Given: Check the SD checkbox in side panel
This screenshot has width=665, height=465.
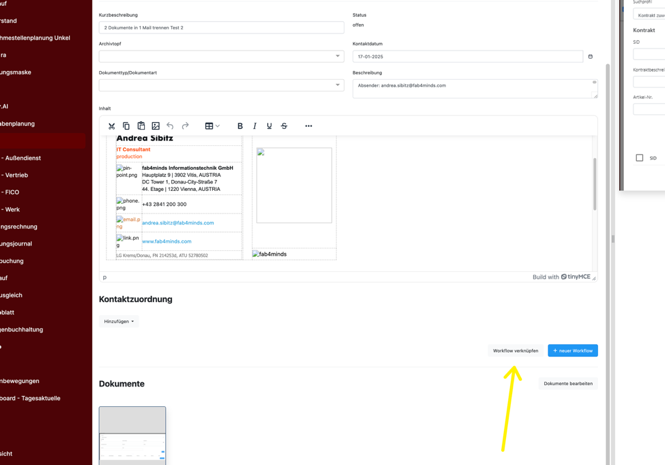Looking at the screenshot, I should pyautogui.click(x=640, y=158).
